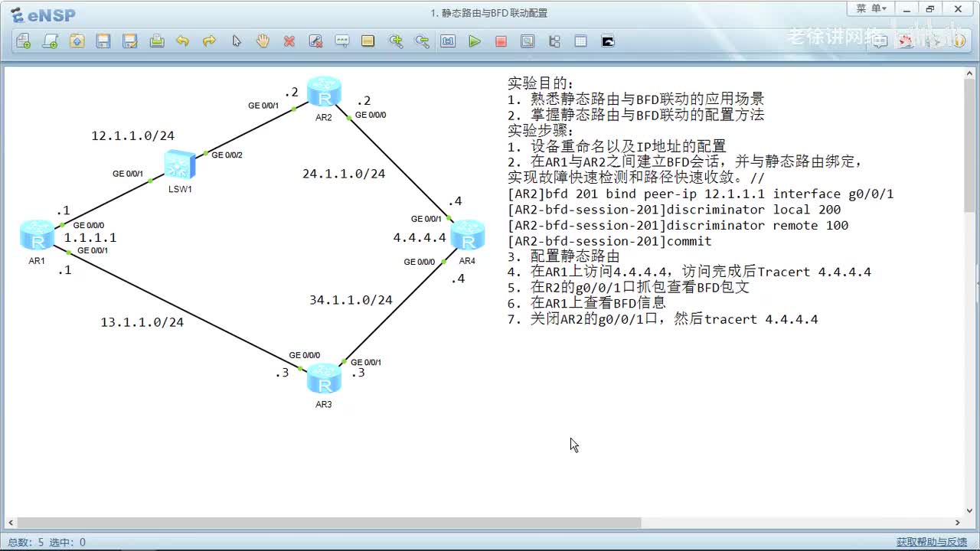Screen dimensions: 980x551
Task: Create a new topology from the toolbar
Action: (23, 41)
